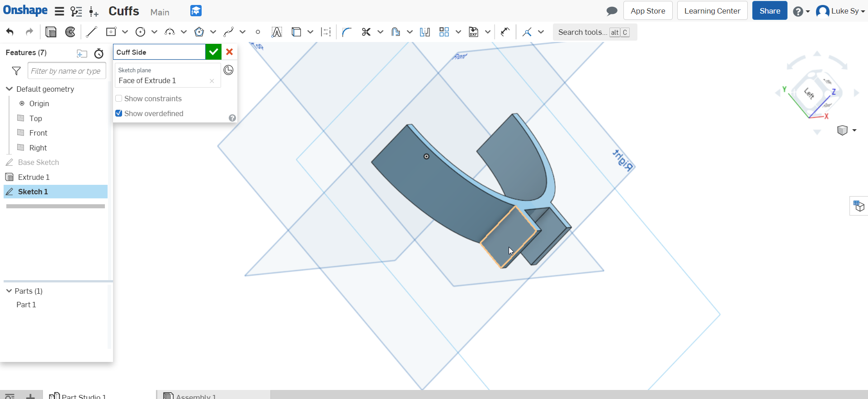The width and height of the screenshot is (868, 399).
Task: Uncheck the Show overdefined checkbox
Action: click(x=119, y=113)
